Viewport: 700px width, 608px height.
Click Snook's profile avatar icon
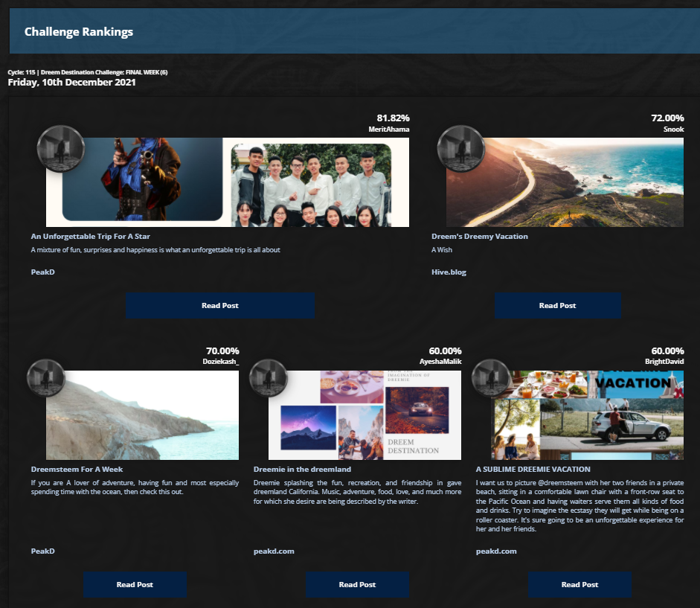pyautogui.click(x=460, y=149)
